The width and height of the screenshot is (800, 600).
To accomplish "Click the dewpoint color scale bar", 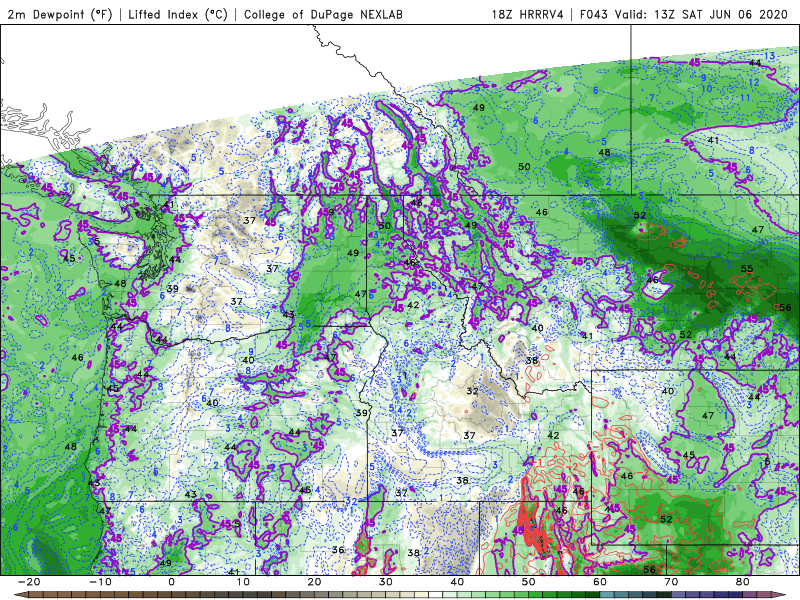I will click(x=400, y=595).
